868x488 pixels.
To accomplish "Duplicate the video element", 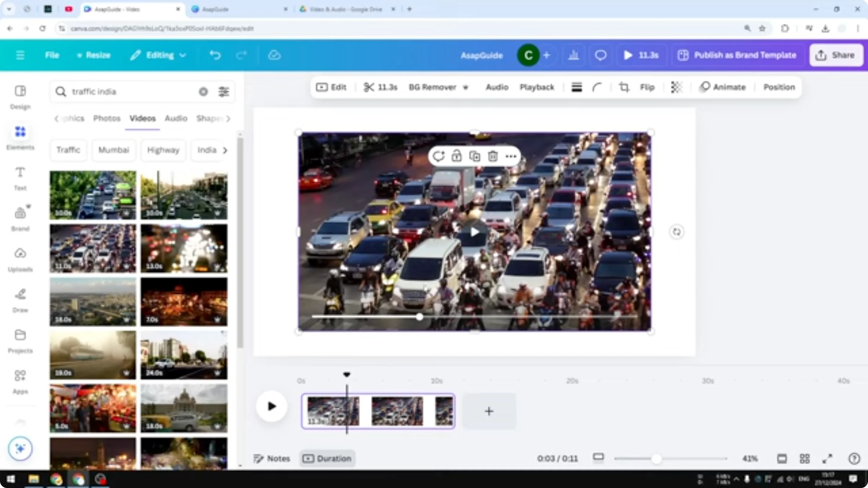I will pyautogui.click(x=474, y=156).
